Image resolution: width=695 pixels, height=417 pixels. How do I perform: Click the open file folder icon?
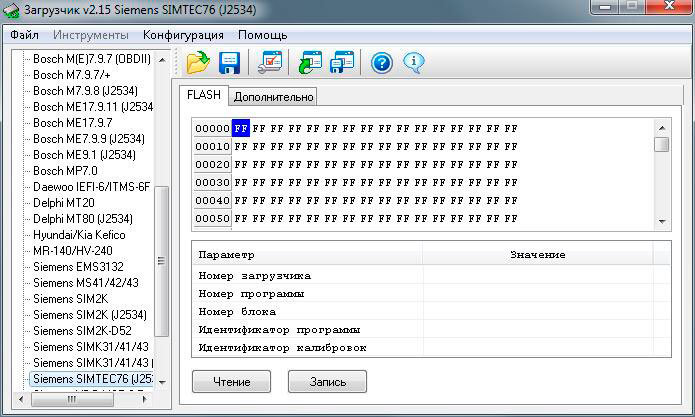tap(198, 64)
